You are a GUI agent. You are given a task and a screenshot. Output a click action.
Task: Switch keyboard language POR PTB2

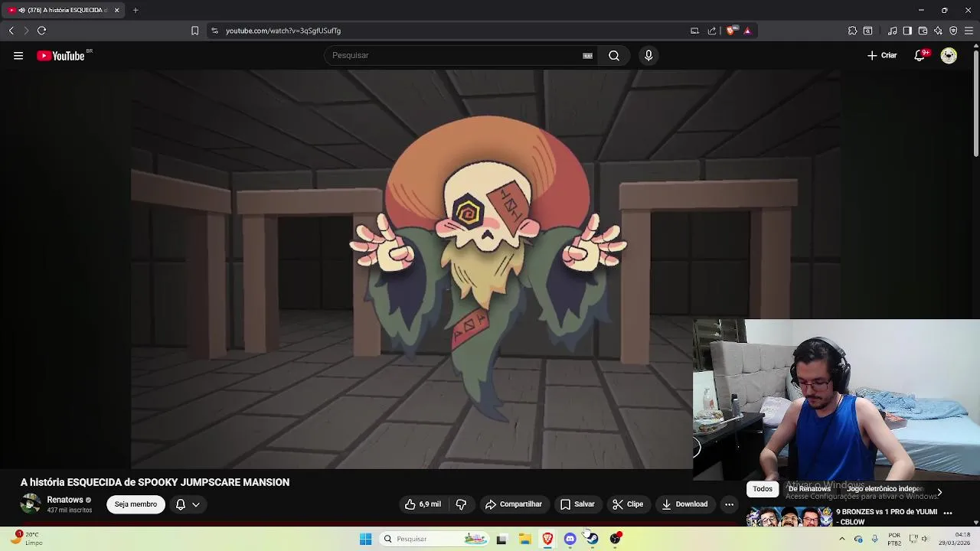point(894,539)
